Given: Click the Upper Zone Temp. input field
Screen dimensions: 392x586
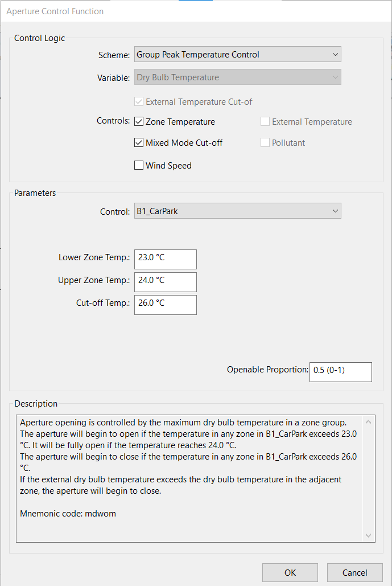Looking at the screenshot, I should click(166, 282).
